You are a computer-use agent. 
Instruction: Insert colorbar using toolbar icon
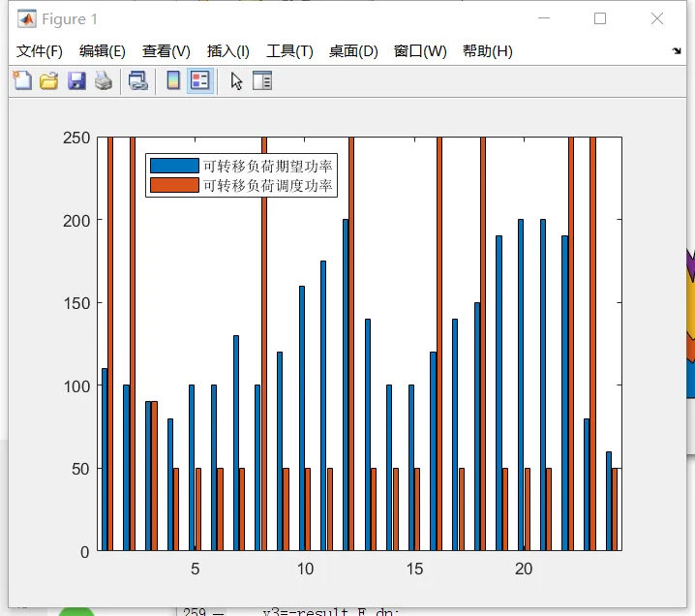[x=173, y=81]
